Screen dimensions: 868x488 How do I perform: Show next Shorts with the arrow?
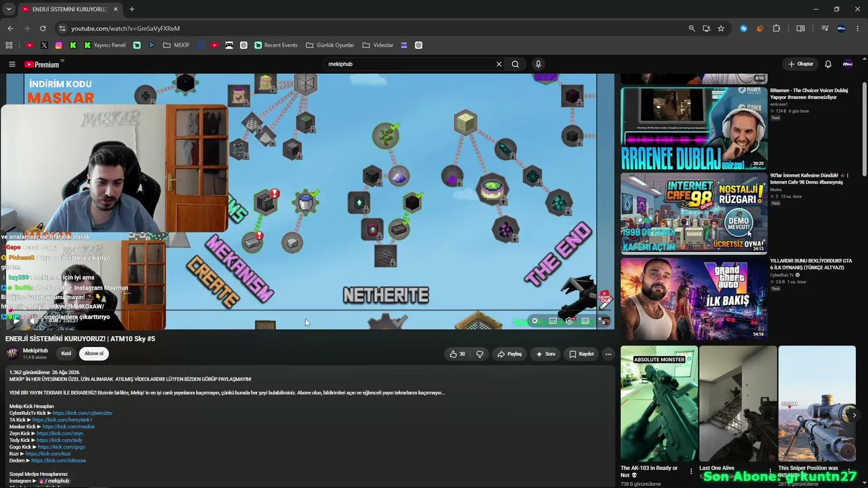(854, 415)
